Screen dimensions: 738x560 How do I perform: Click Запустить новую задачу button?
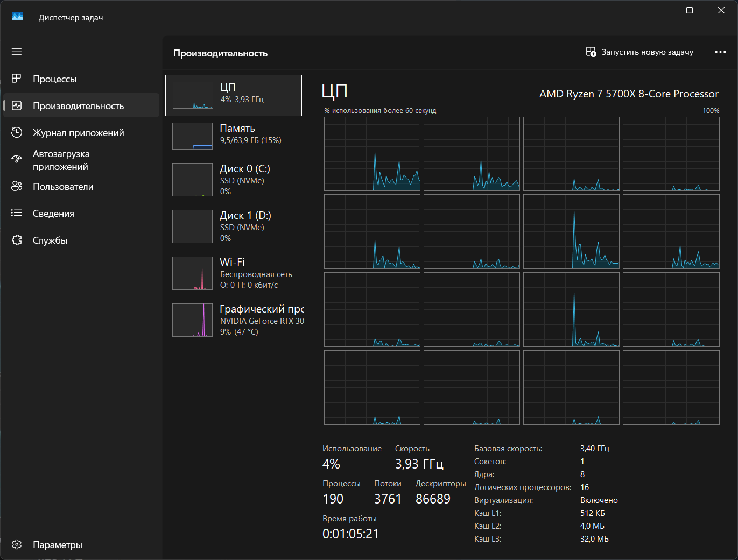[639, 52]
